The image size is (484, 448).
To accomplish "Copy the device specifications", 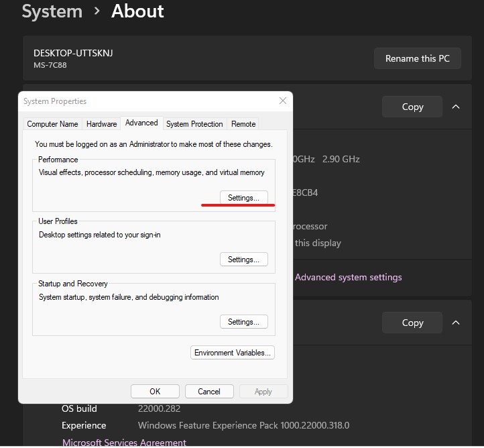I will coord(412,107).
